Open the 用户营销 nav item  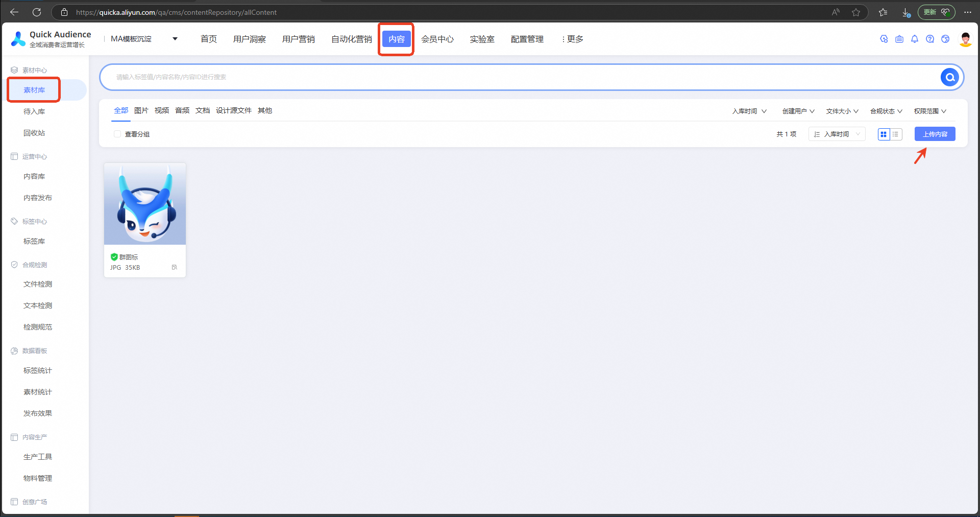pyautogui.click(x=299, y=39)
